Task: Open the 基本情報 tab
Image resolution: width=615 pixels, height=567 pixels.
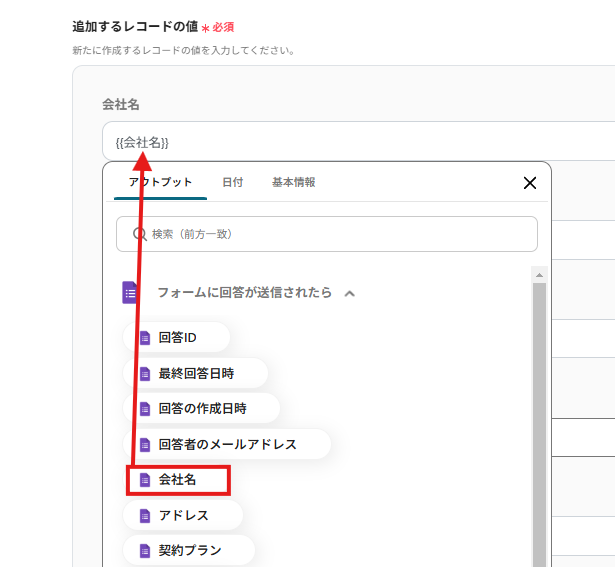Action: pyautogui.click(x=294, y=182)
